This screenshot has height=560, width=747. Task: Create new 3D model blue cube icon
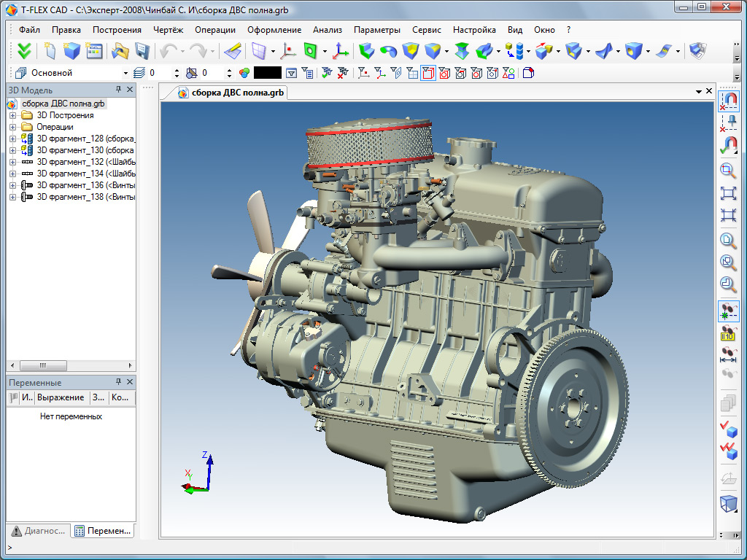[x=71, y=50]
